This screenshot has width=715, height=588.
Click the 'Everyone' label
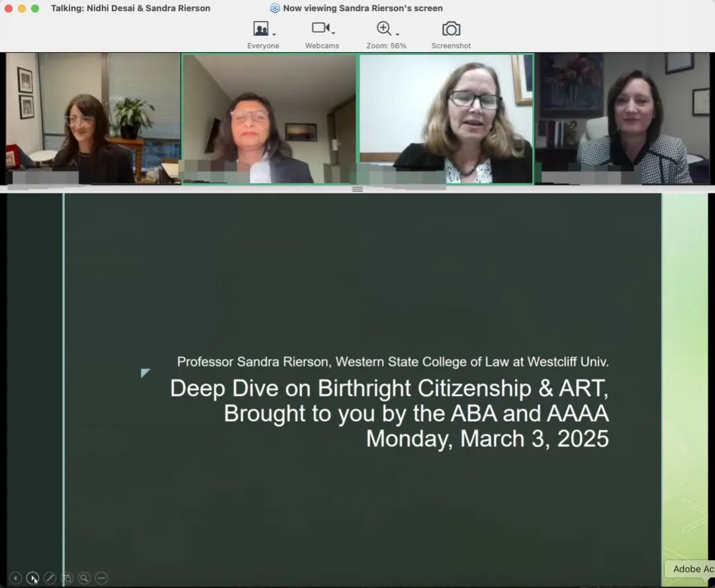(263, 46)
